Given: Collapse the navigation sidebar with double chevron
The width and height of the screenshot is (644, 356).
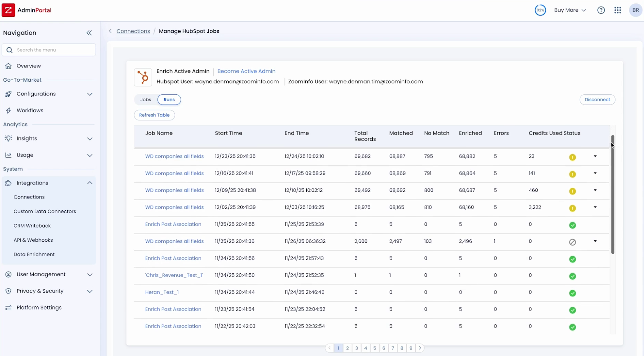Looking at the screenshot, I should pyautogui.click(x=89, y=33).
